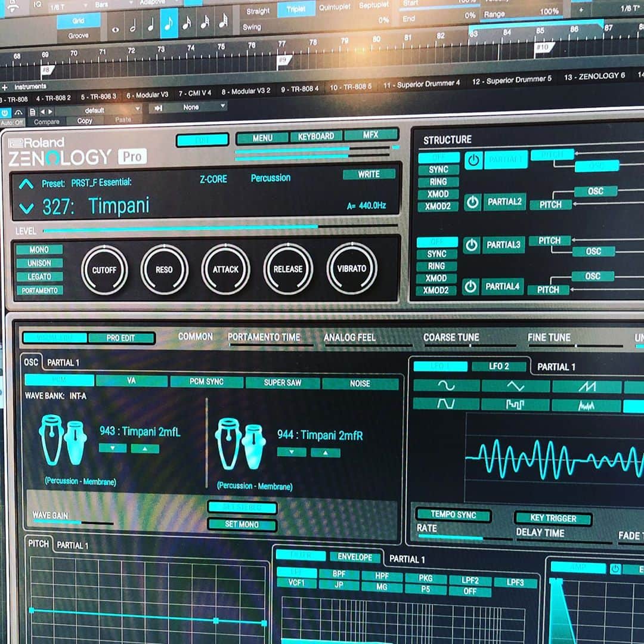This screenshot has height=644, width=644.
Task: Select the SUPER SAW oscillator tab
Action: (x=283, y=383)
